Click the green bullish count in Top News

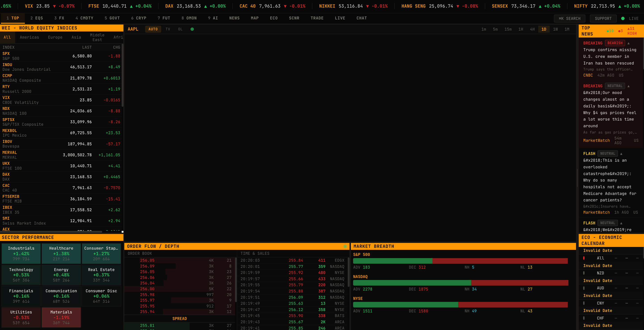coord(610,31)
